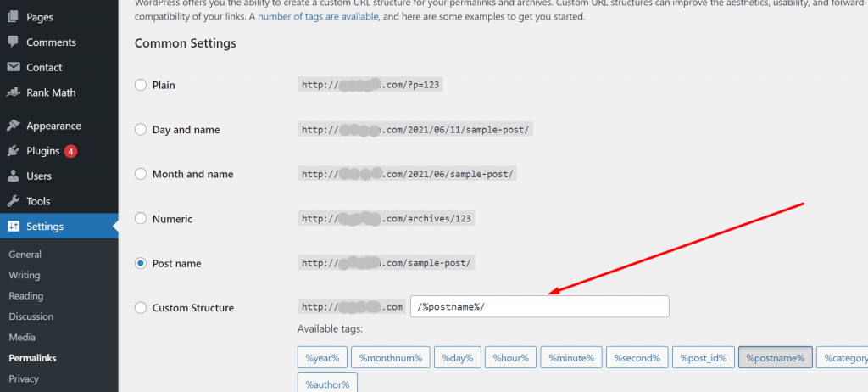
Task: Click the custom structure text field
Action: [x=540, y=306]
